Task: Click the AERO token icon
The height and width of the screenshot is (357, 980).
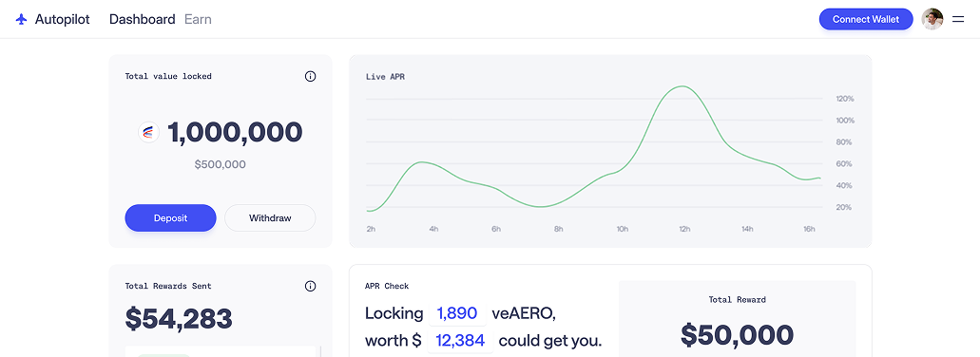Action: click(x=148, y=132)
